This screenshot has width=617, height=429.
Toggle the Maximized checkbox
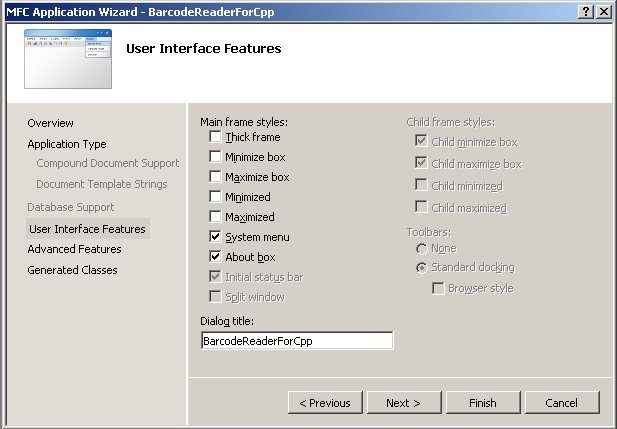coord(215,217)
